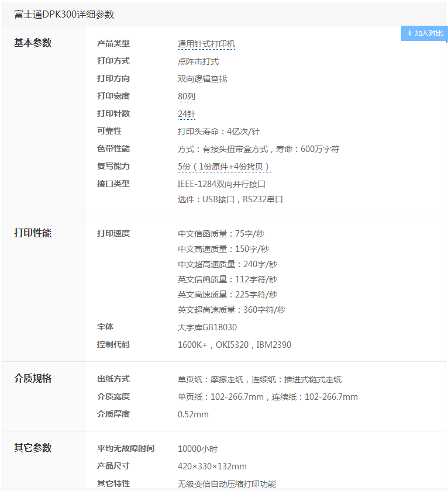The height and width of the screenshot is (491, 448).
Task: Select the 102-266.7mm media width value
Action: click(x=267, y=397)
